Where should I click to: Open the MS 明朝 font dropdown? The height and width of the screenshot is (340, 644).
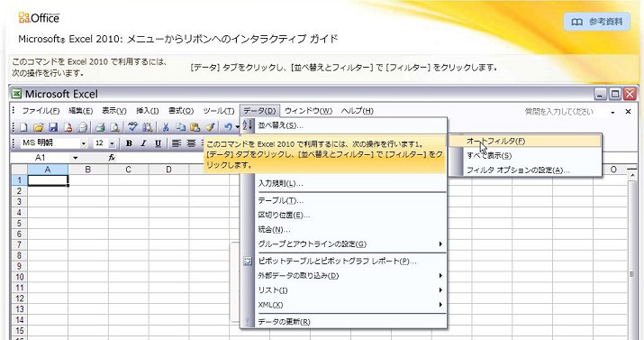(x=84, y=144)
